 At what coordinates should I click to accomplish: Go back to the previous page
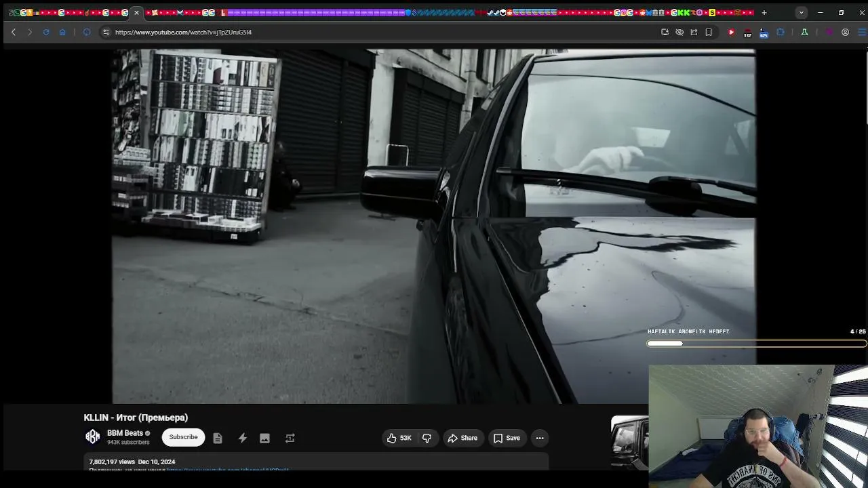coord(13,32)
